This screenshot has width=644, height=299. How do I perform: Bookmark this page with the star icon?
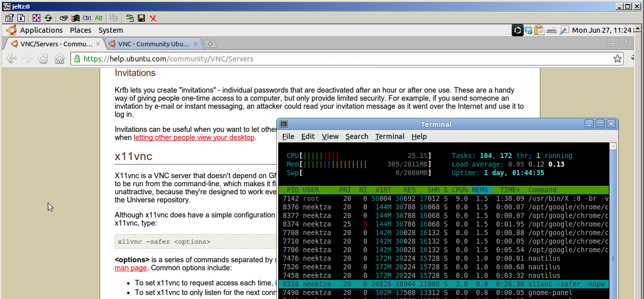pos(617,59)
